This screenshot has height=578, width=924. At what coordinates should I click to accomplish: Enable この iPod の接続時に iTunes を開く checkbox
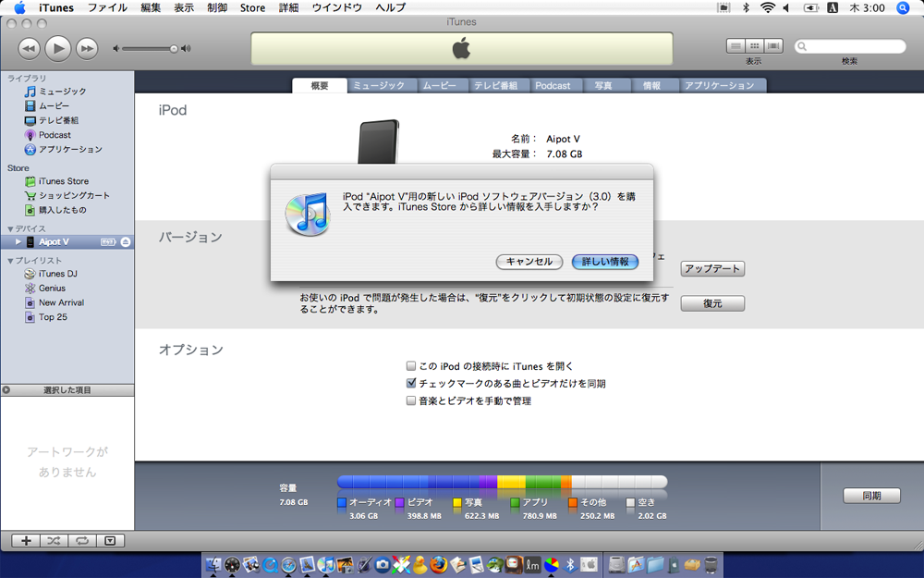coord(411,366)
